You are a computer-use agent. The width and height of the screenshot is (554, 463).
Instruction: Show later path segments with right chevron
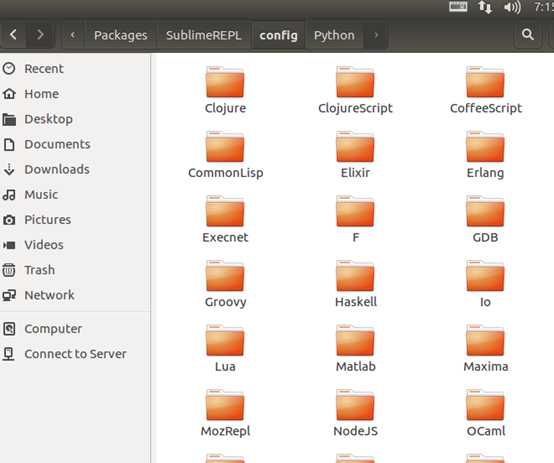(x=376, y=35)
